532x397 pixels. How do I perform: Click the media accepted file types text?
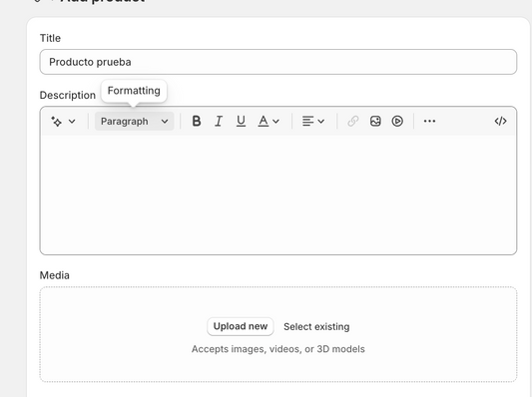click(x=278, y=349)
